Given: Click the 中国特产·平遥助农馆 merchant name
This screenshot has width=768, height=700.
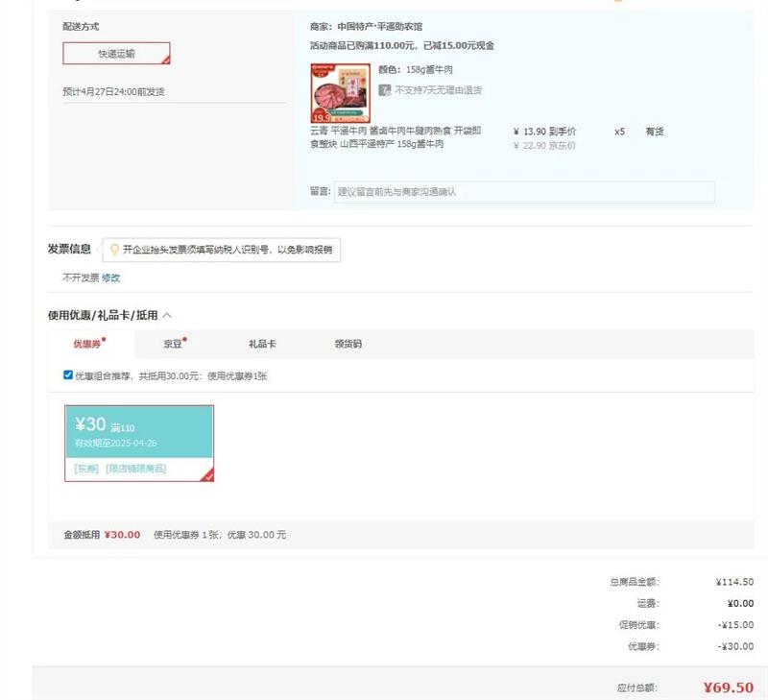Looking at the screenshot, I should [x=379, y=27].
